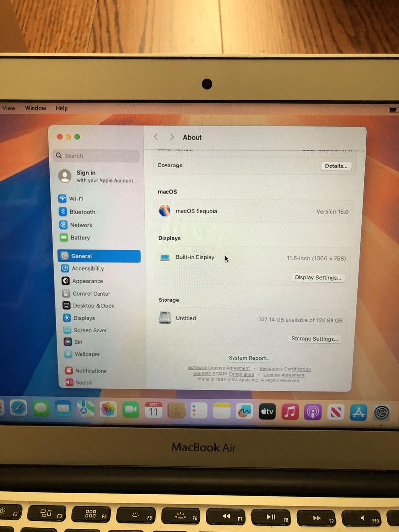Open the Help menu

[x=62, y=108]
